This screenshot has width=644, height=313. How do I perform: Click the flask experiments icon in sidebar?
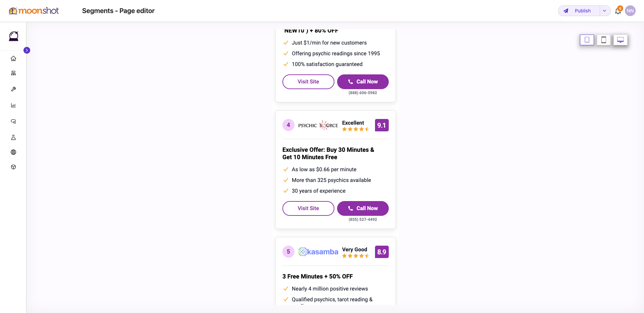13,137
